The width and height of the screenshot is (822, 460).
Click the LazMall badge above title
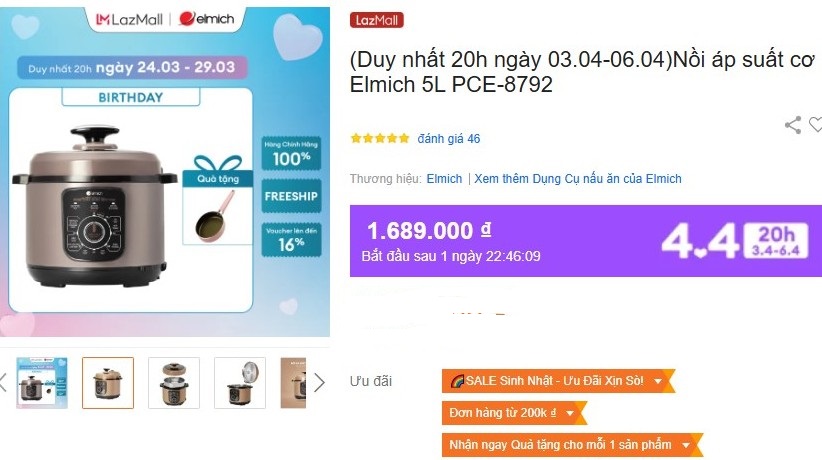pos(376,20)
